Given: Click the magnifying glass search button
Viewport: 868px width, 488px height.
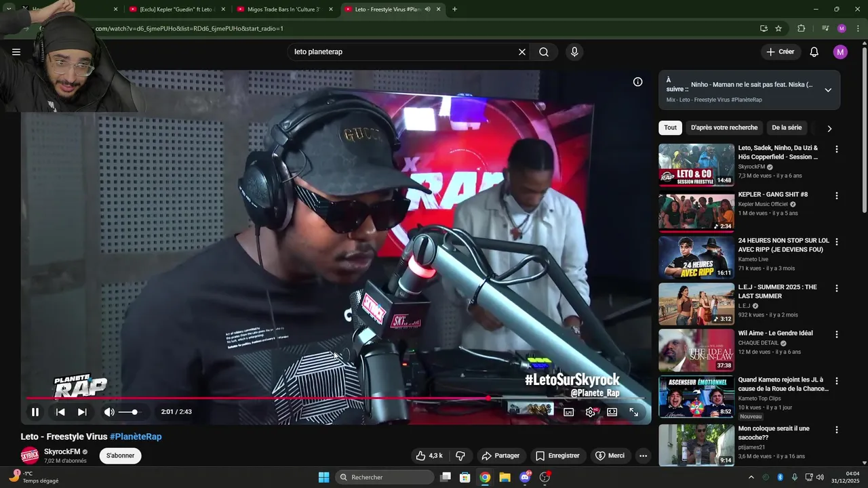Looking at the screenshot, I should (x=544, y=52).
